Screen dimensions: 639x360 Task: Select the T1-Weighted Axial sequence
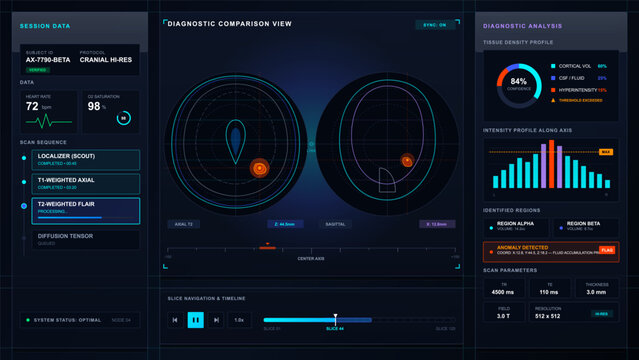(x=86, y=183)
